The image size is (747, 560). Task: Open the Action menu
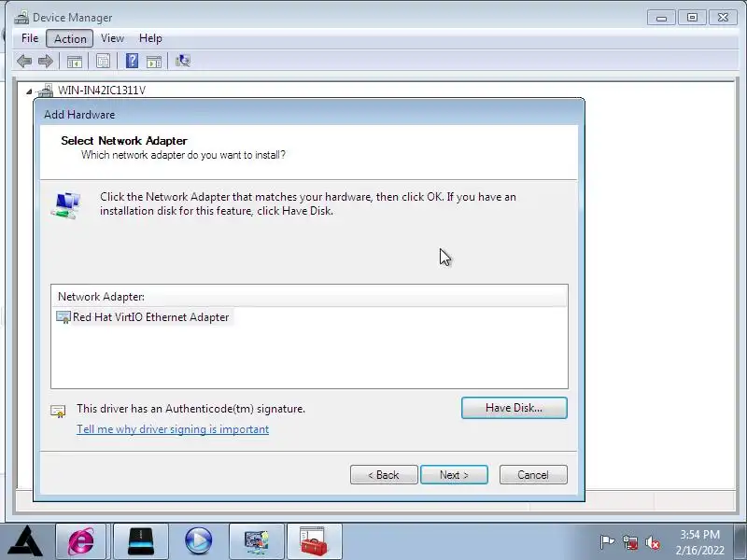(x=70, y=38)
